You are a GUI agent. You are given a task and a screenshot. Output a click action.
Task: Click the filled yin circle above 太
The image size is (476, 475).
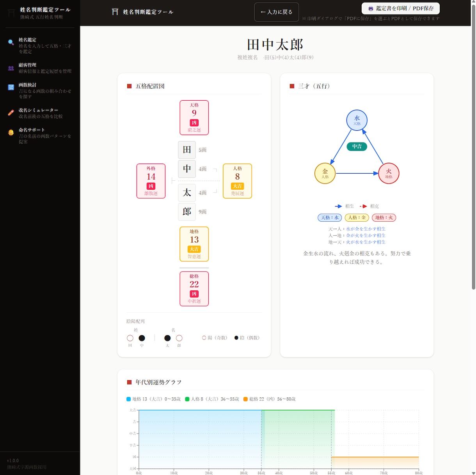point(167,338)
